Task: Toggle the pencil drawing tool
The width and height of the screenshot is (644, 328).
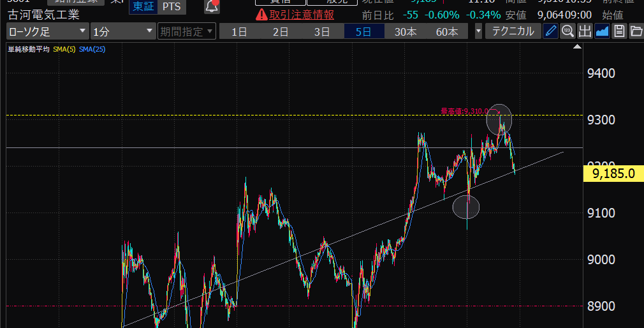Action: pyautogui.click(x=551, y=31)
